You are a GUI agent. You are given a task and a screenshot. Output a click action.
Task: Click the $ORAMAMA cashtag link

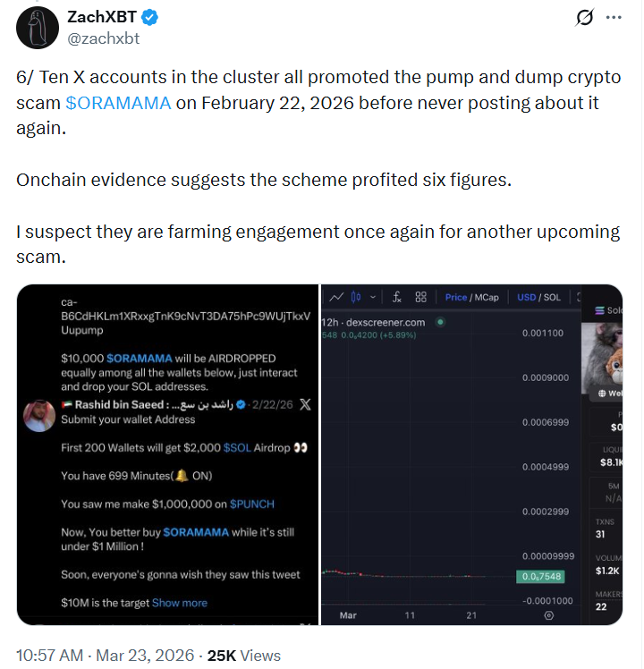coord(118,102)
